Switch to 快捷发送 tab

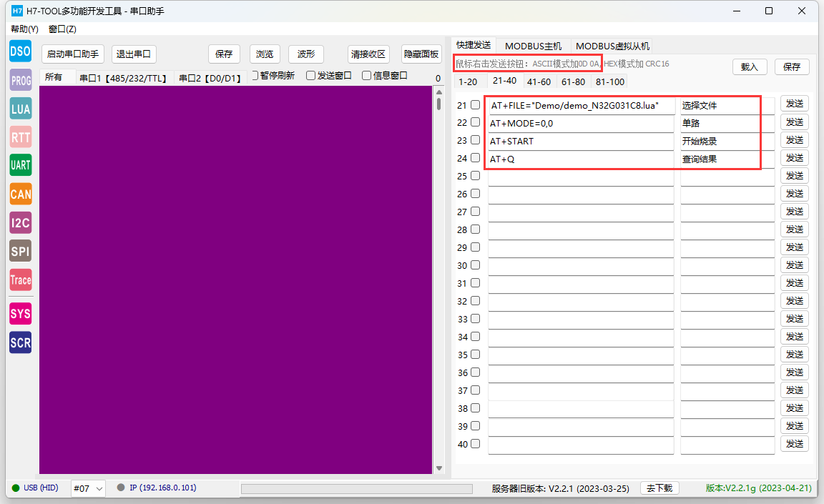(x=474, y=45)
